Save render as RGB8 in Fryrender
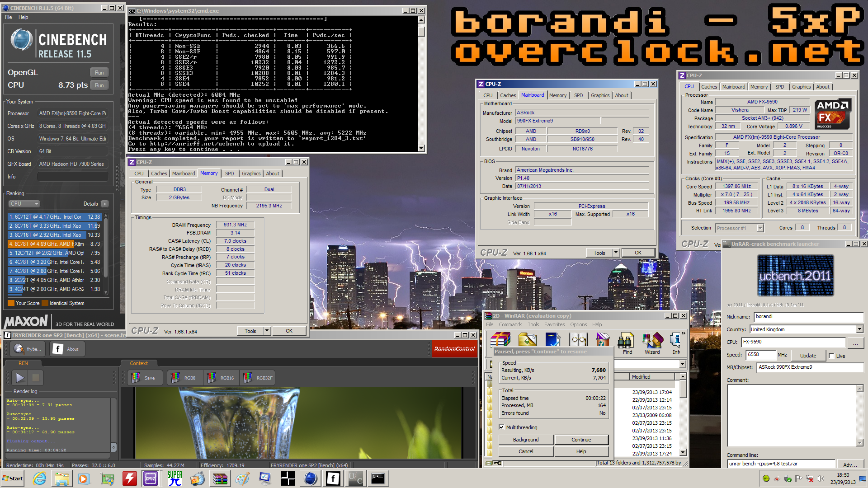Image resolution: width=868 pixels, height=488 pixels. tap(184, 378)
